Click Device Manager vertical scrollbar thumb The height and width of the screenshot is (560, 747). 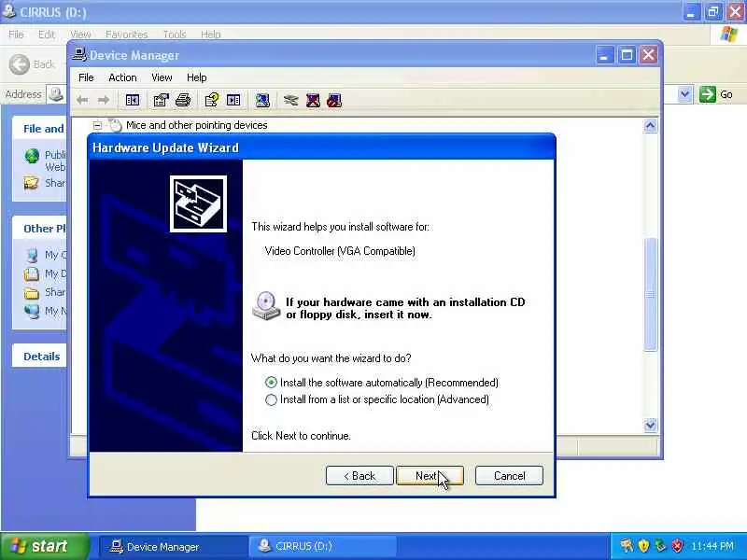[x=650, y=295]
